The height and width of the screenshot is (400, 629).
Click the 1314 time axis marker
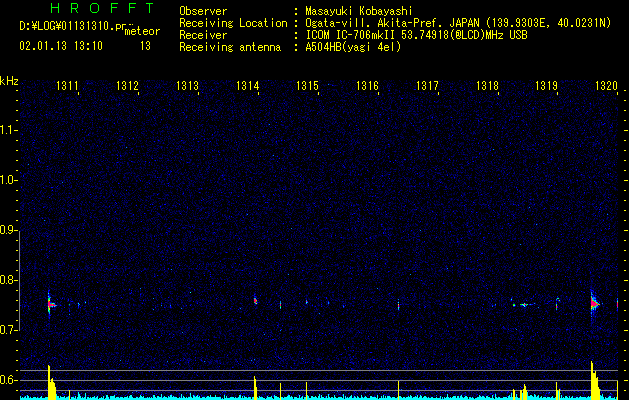click(x=248, y=85)
